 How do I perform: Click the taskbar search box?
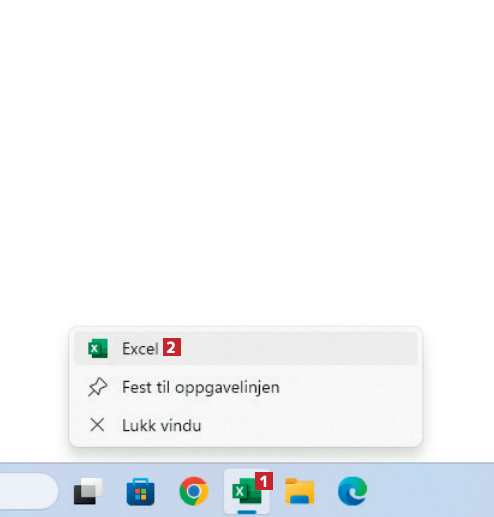click(x=28, y=491)
